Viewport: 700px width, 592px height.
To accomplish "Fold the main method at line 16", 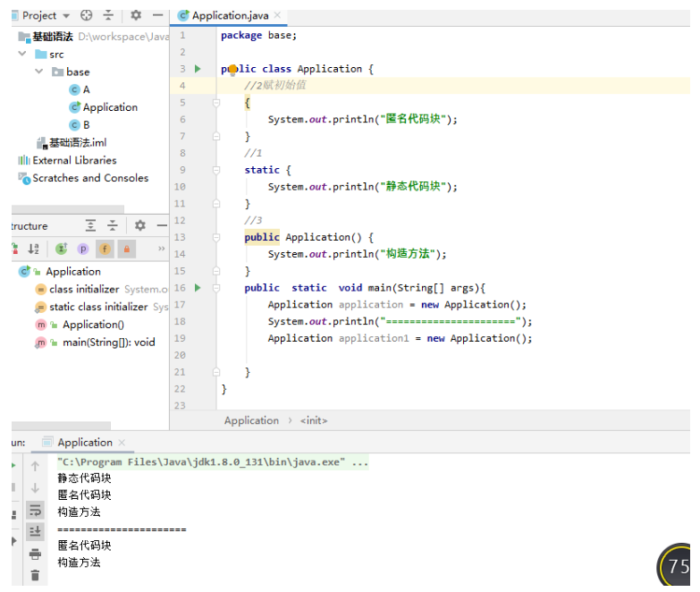I will [216, 288].
